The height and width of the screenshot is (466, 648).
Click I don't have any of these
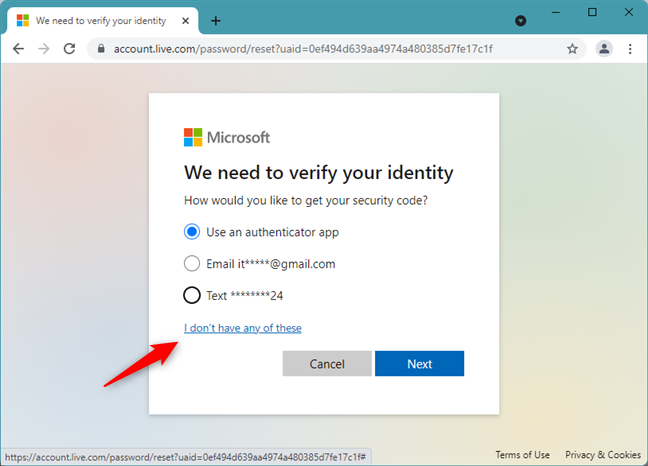242,328
